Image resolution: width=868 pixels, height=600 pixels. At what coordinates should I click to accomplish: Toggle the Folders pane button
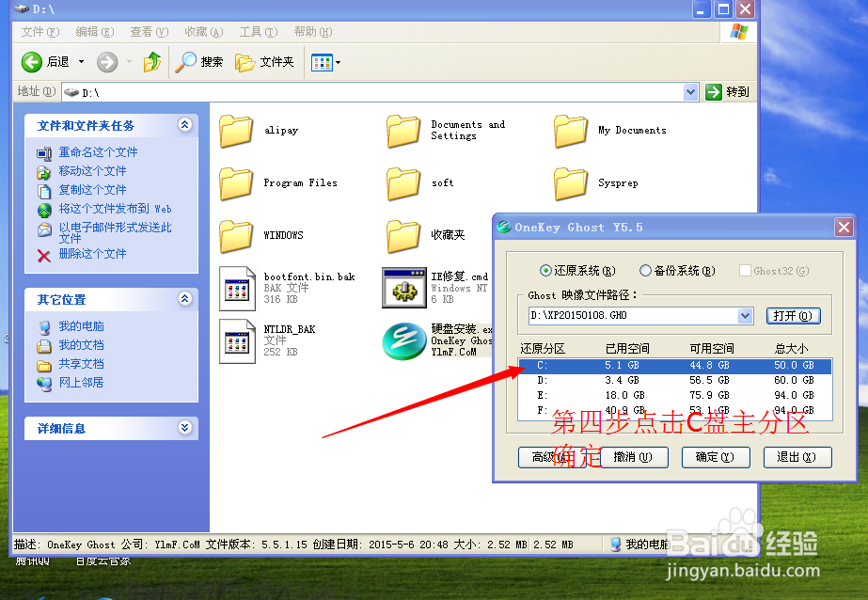tap(264, 62)
